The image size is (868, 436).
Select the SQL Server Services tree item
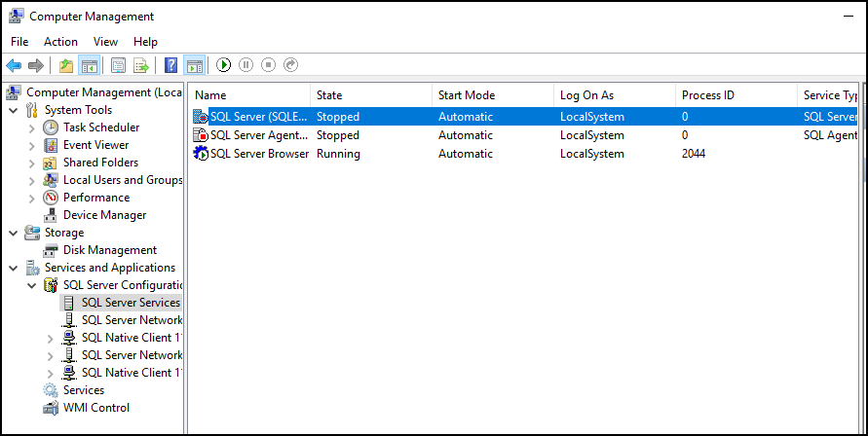pyautogui.click(x=131, y=303)
